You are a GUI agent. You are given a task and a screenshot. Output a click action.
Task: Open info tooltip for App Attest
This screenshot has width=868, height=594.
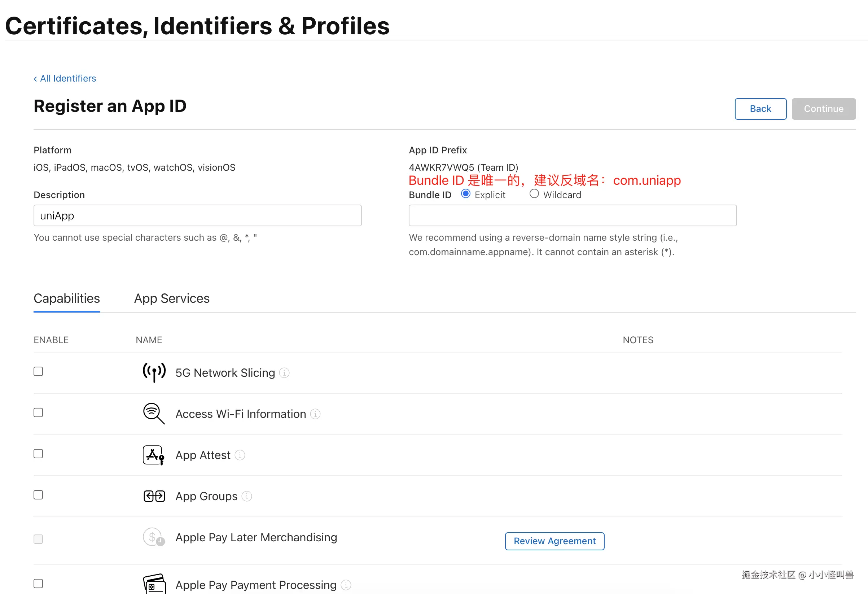[x=240, y=455]
